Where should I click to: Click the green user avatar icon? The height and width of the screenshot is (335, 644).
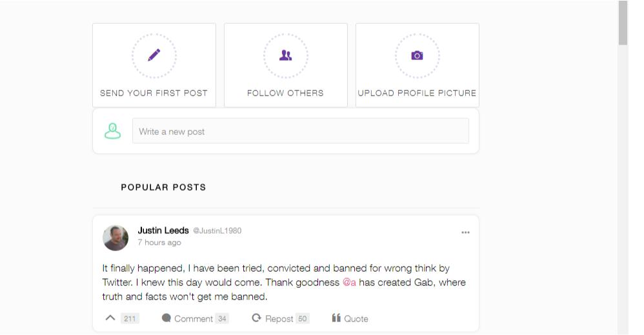click(113, 131)
